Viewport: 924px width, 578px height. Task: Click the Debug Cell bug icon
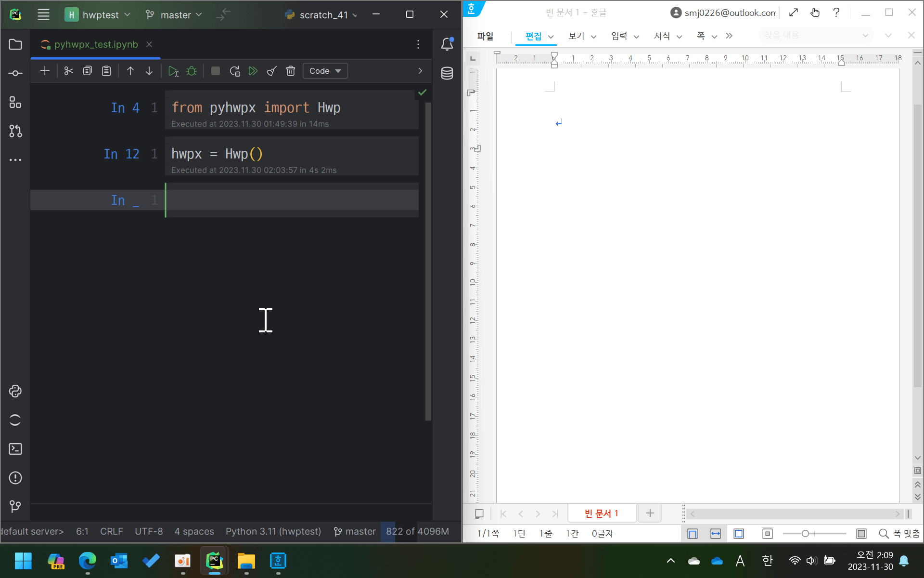192,71
